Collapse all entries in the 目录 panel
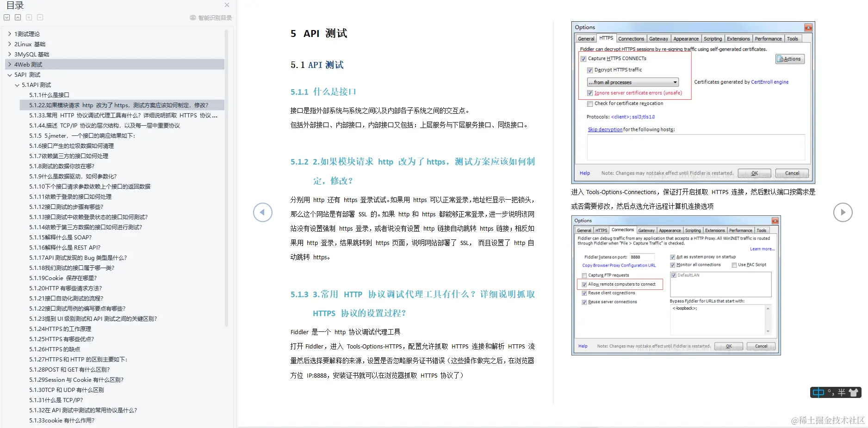The width and height of the screenshot is (868, 428). point(18,18)
